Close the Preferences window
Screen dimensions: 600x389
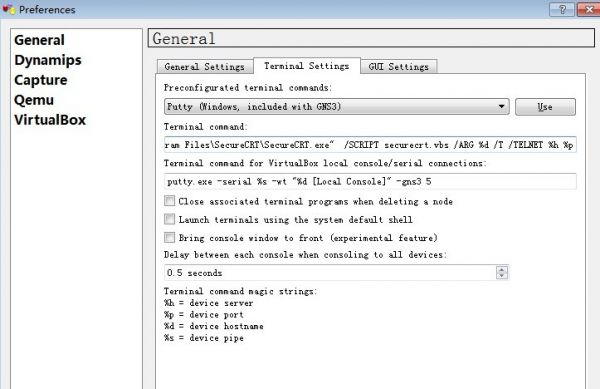589,9
